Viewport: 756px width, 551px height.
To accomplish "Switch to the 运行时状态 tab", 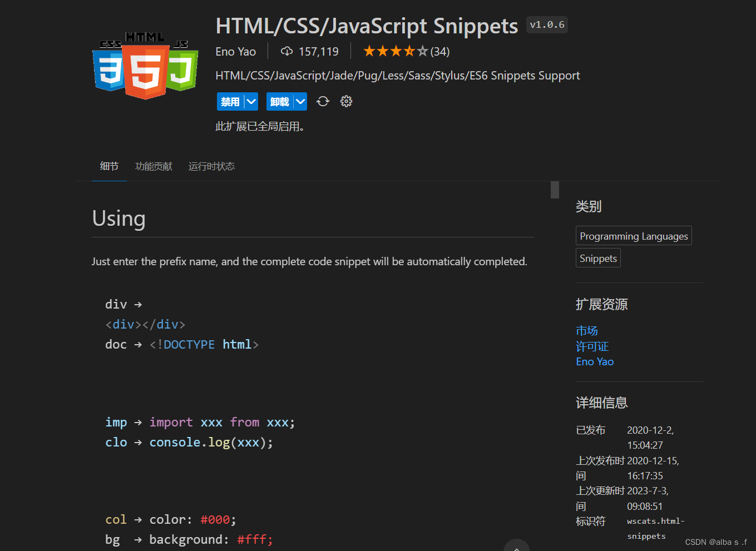I will click(211, 166).
